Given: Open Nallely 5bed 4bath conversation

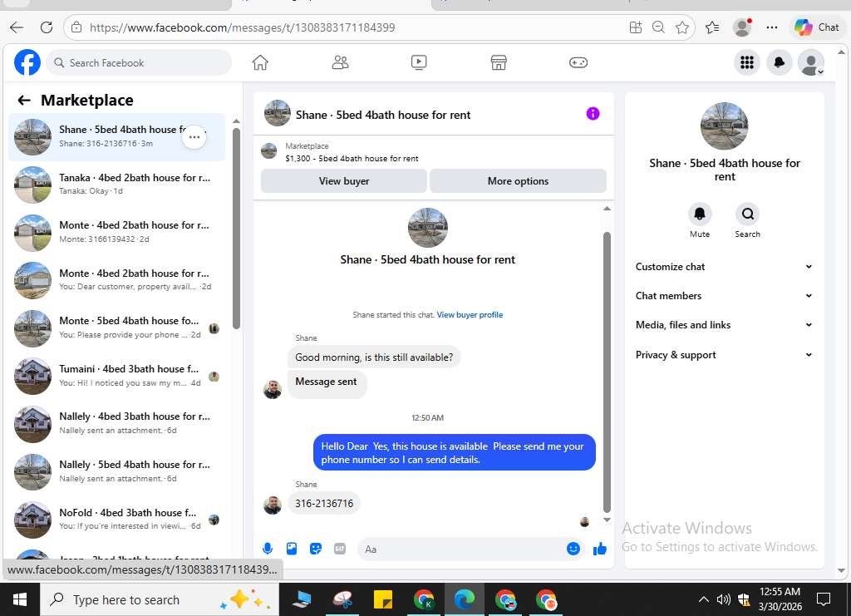Looking at the screenshot, I should coord(116,471).
